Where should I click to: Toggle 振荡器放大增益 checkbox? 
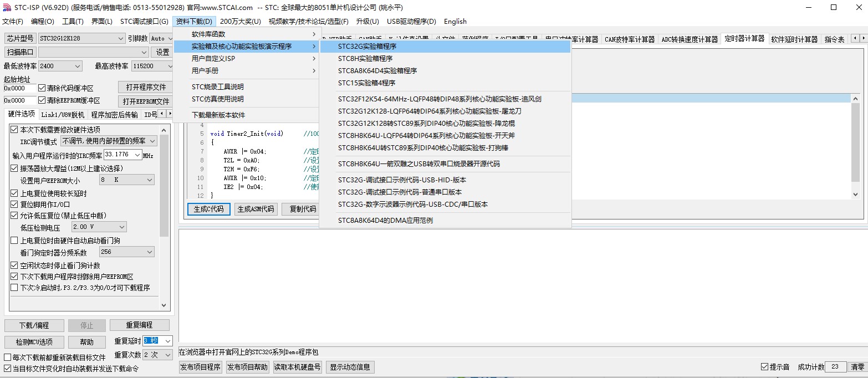pos(14,168)
